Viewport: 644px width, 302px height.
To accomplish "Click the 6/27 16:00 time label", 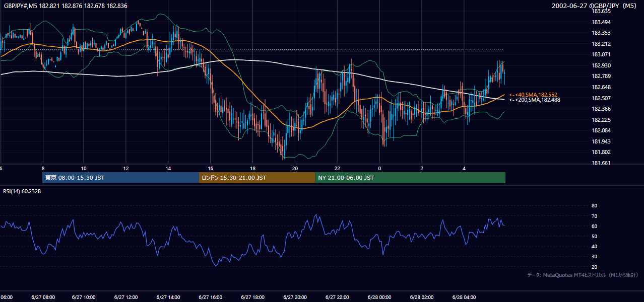I will [211, 297].
